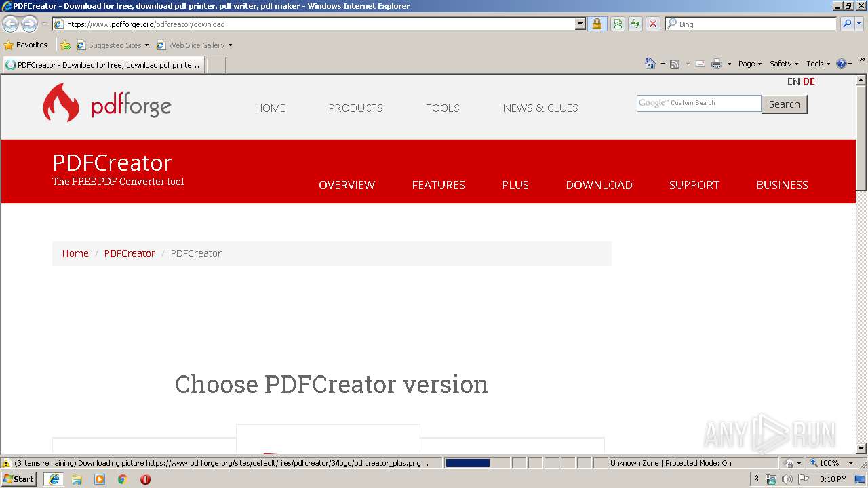
Task: Click Internet Explorer taskbar icon
Action: [54, 479]
